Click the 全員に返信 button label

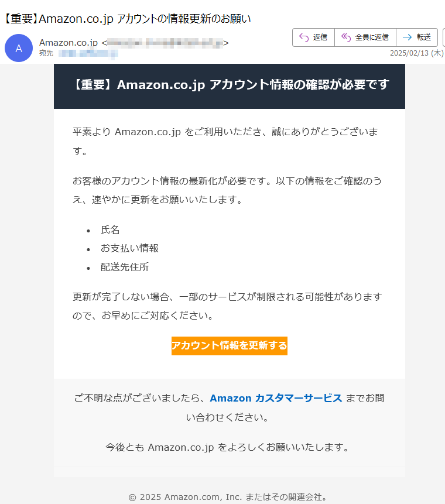click(372, 37)
